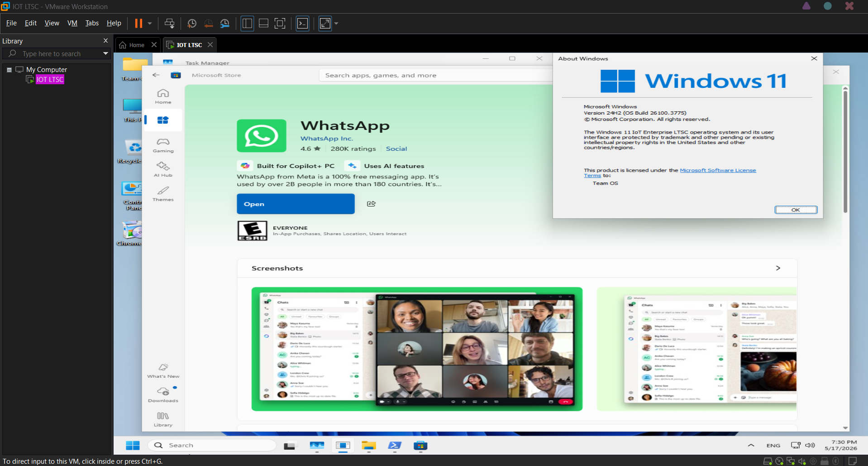The width and height of the screenshot is (868, 466).
Task: Open the Library search filter dropdown arrow
Action: (x=105, y=53)
